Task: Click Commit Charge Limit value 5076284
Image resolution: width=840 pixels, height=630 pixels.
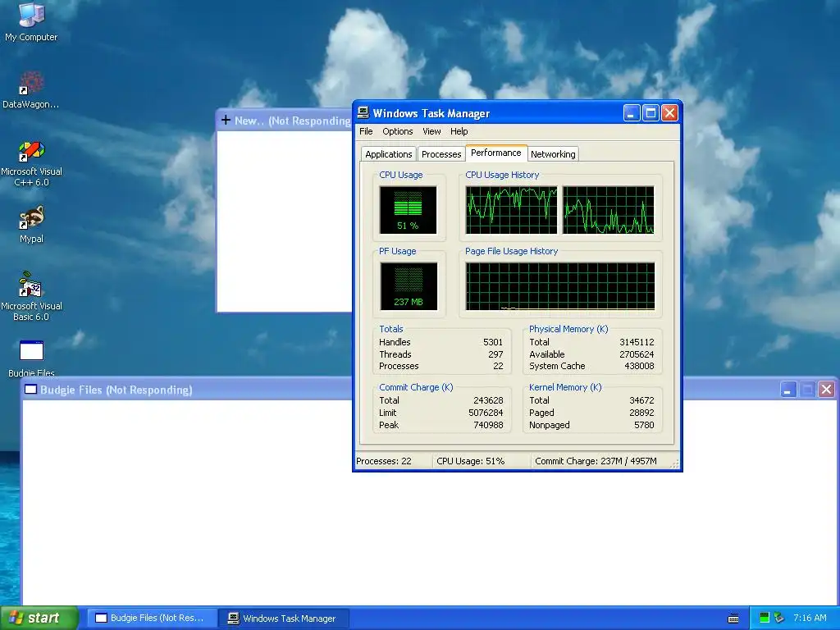Action: [486, 413]
